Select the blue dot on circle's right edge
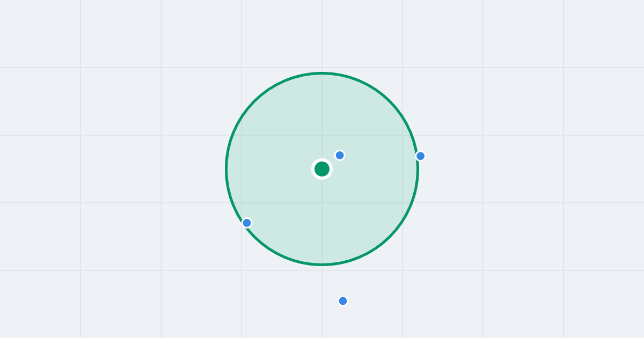The height and width of the screenshot is (338, 644). click(x=420, y=156)
